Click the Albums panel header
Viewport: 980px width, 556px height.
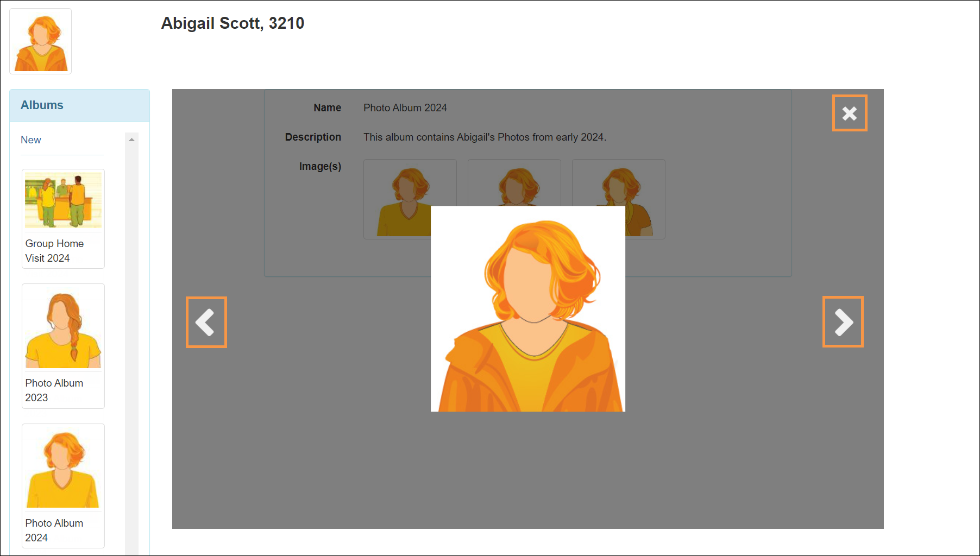click(79, 105)
